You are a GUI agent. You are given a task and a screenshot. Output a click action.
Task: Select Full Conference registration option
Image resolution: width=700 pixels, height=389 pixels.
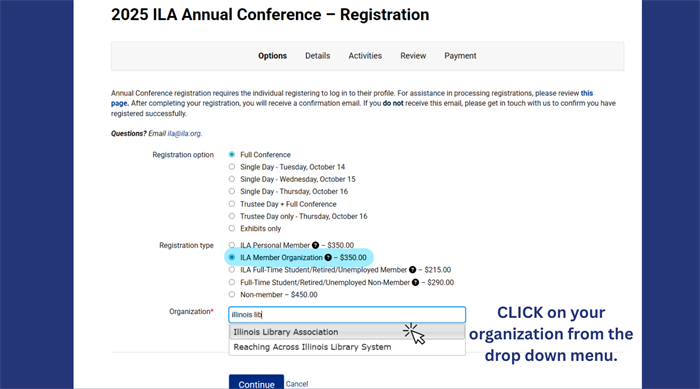[x=232, y=155]
